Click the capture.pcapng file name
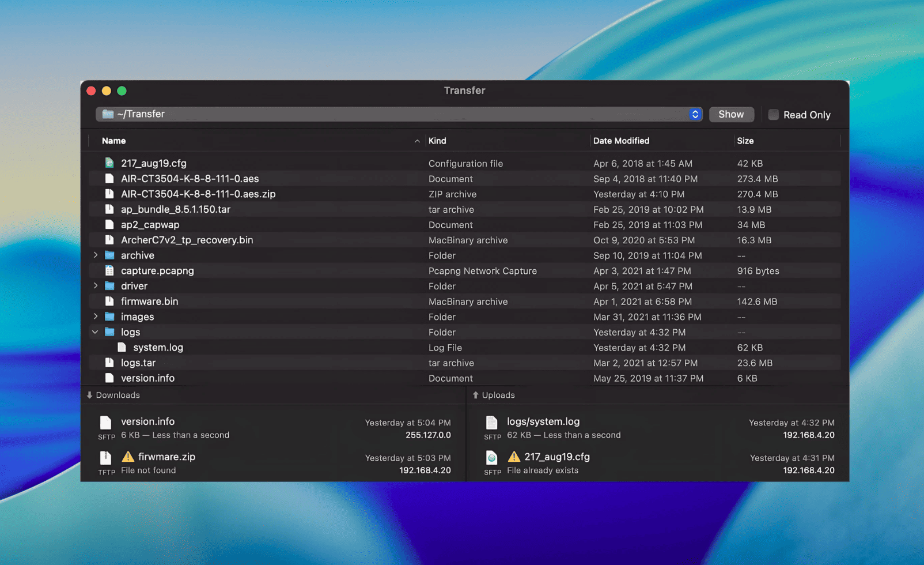 coord(157,270)
